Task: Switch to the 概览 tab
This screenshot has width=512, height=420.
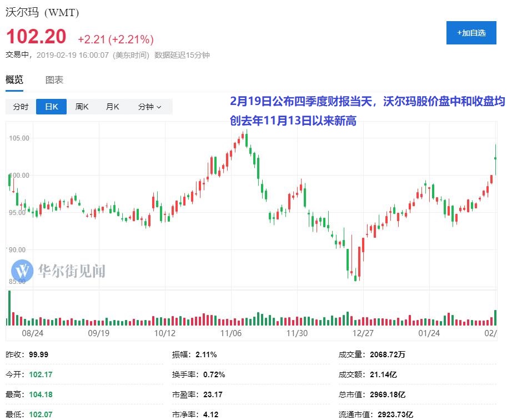Action: point(14,80)
